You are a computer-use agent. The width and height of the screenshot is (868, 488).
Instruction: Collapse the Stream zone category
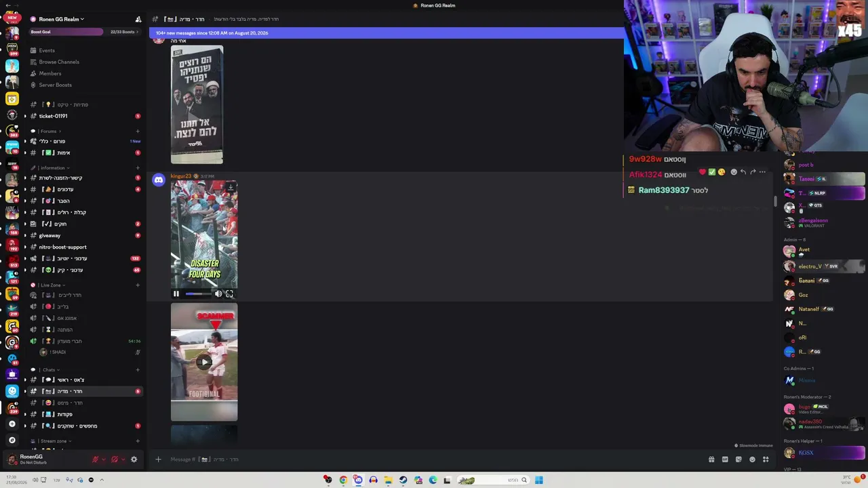click(x=54, y=441)
